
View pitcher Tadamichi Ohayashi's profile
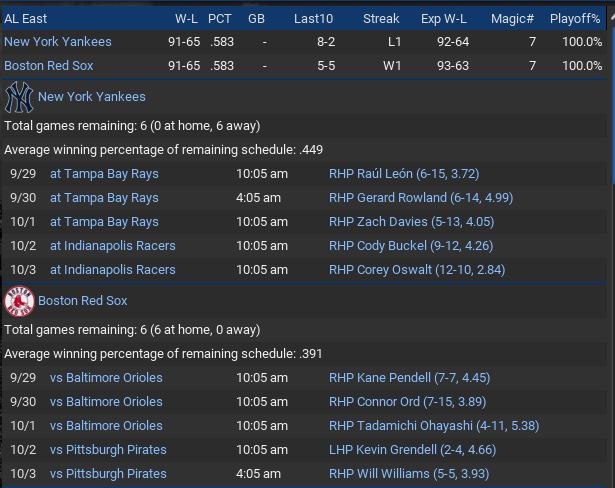(x=433, y=426)
